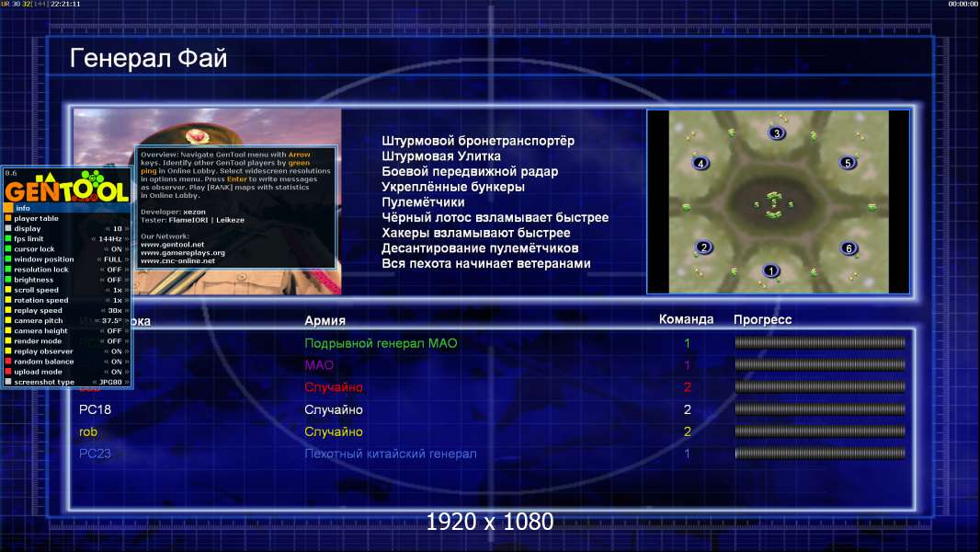Click the orange square beside info
Viewport: 980px width, 552px height.
8,208
